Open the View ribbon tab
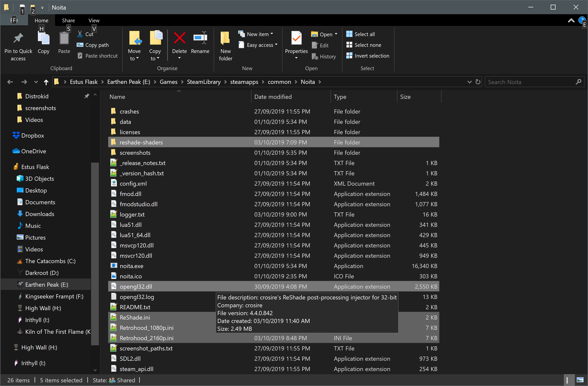This screenshot has height=386, width=588. 94,21
